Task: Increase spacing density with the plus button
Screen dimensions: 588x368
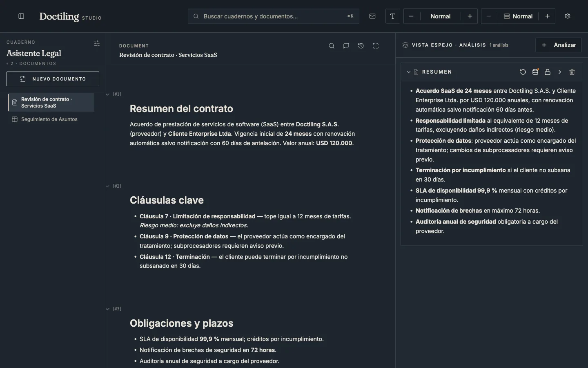Action: 548,16
